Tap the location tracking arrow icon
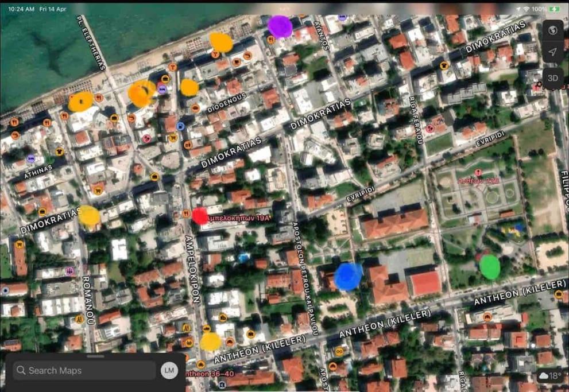The height and width of the screenshot is (392, 569). [x=552, y=53]
